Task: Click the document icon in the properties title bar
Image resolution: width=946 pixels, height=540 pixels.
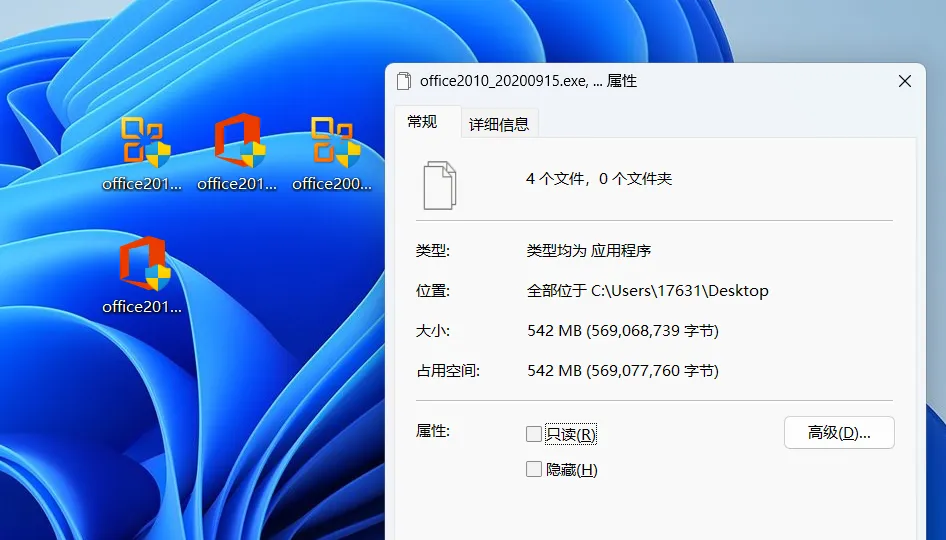Action: pyautogui.click(x=404, y=81)
